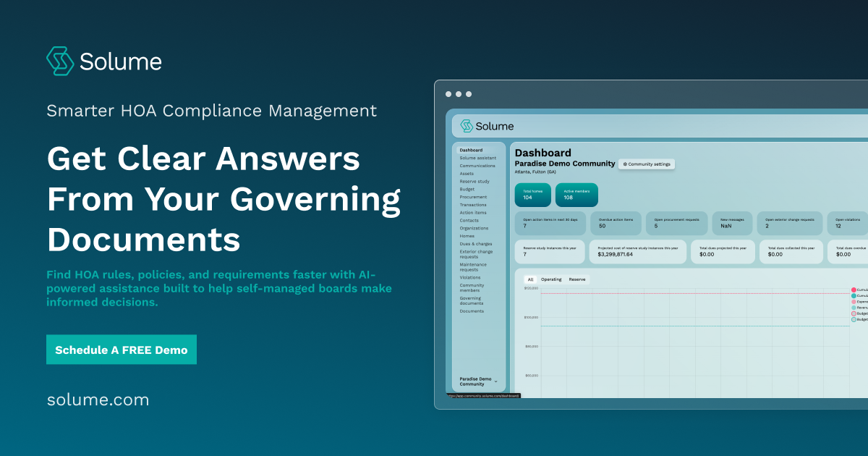868x456 pixels.
Task: Toggle the red cumulative legend dot
Action: pos(854,290)
